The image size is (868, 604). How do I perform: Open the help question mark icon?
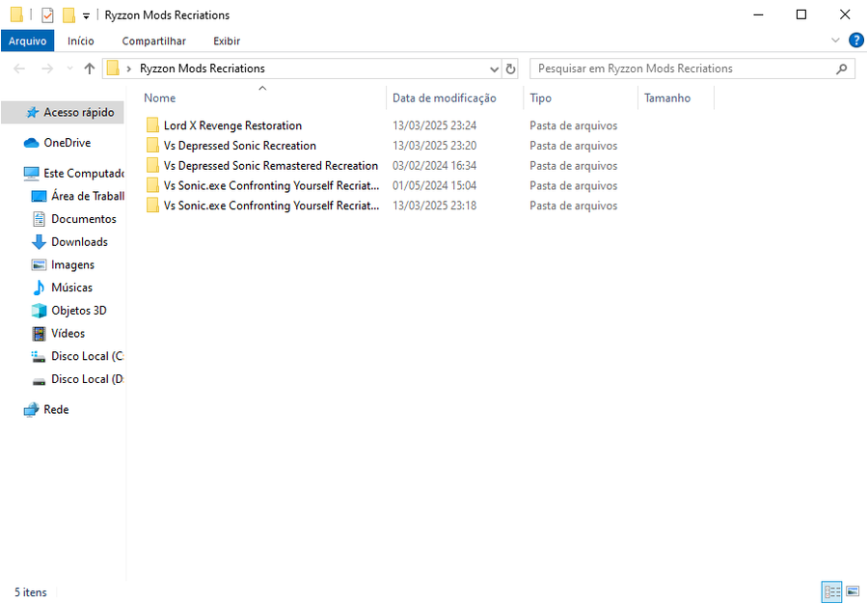click(x=855, y=41)
